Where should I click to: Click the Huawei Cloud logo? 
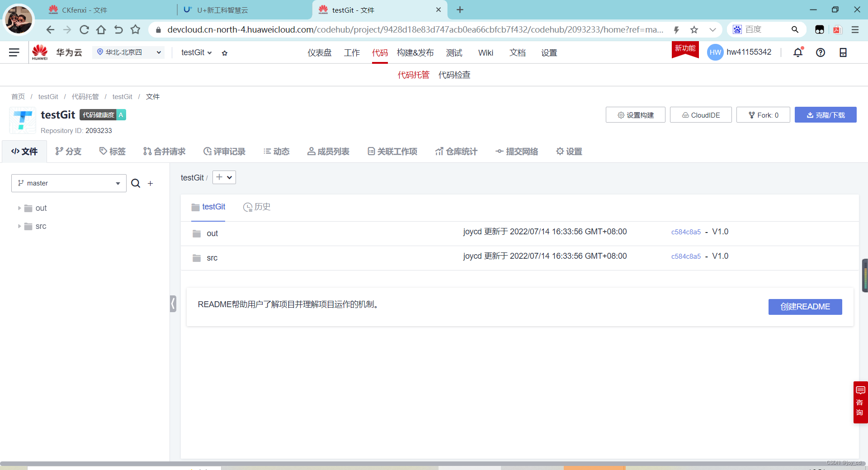tap(57, 52)
